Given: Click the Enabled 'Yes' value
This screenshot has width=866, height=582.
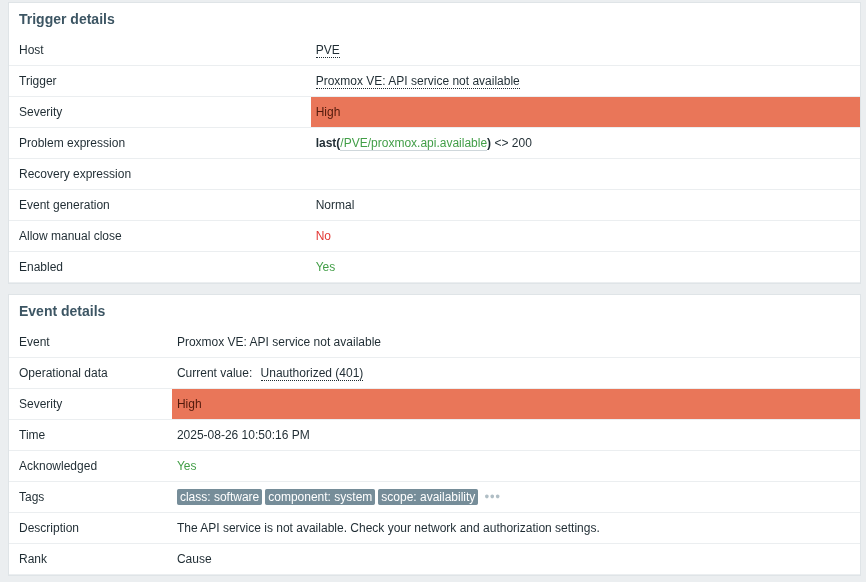Looking at the screenshot, I should [326, 267].
